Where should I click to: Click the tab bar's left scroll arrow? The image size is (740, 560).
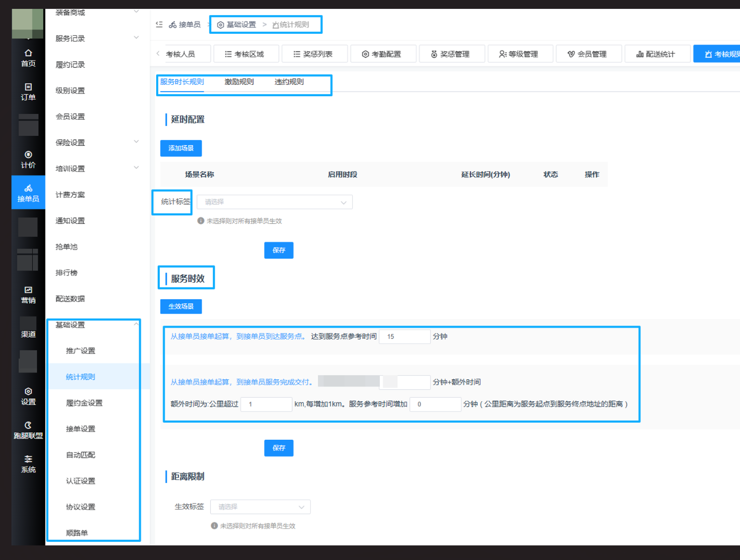click(158, 54)
